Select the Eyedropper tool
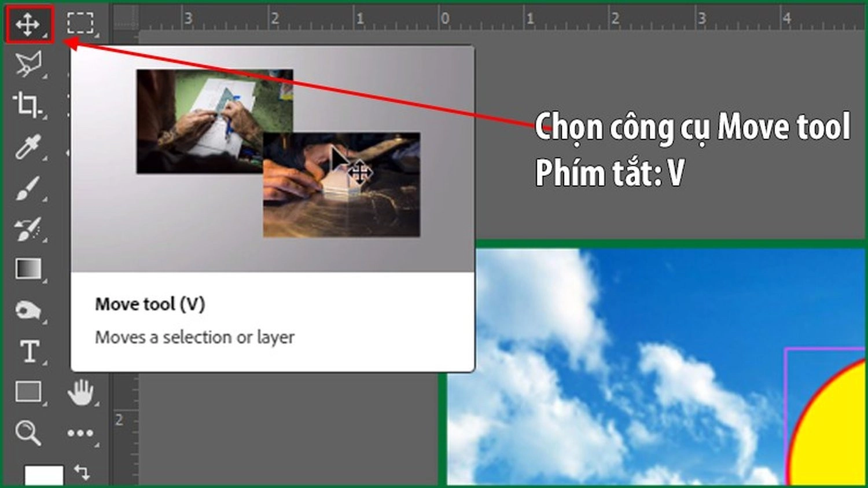Viewport: 868px width, 488px height. pyautogui.click(x=27, y=146)
